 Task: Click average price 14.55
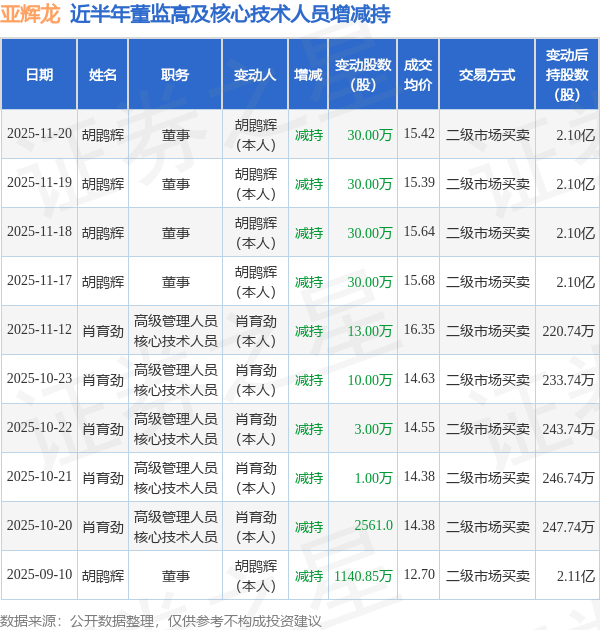(419, 428)
